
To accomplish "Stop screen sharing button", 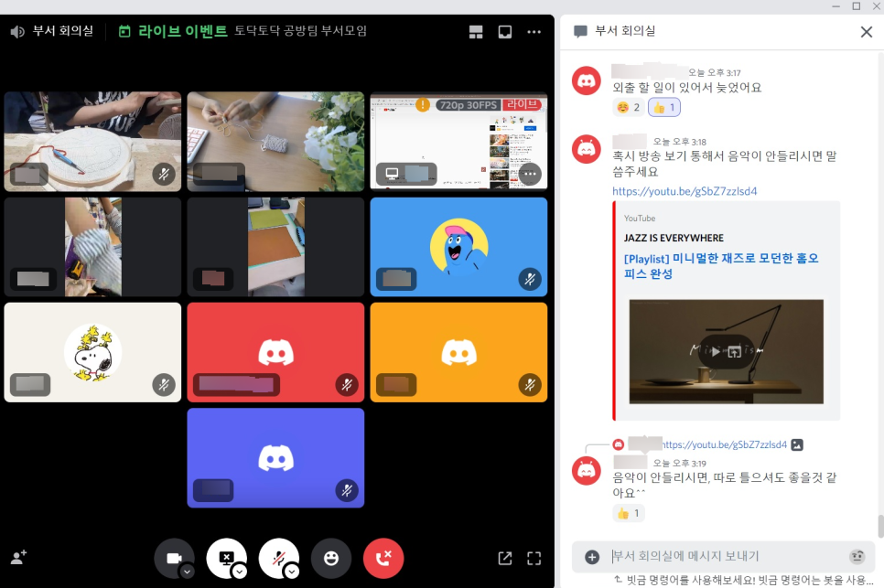I will pos(226,558).
